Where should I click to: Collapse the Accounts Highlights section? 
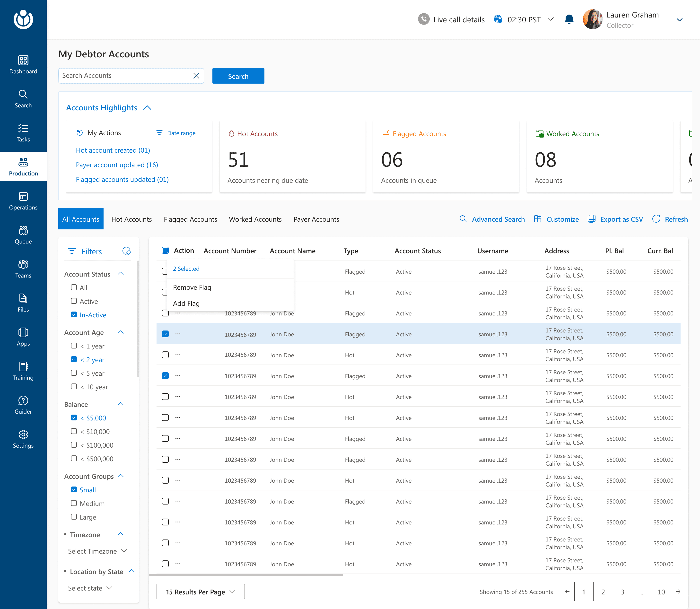click(148, 108)
